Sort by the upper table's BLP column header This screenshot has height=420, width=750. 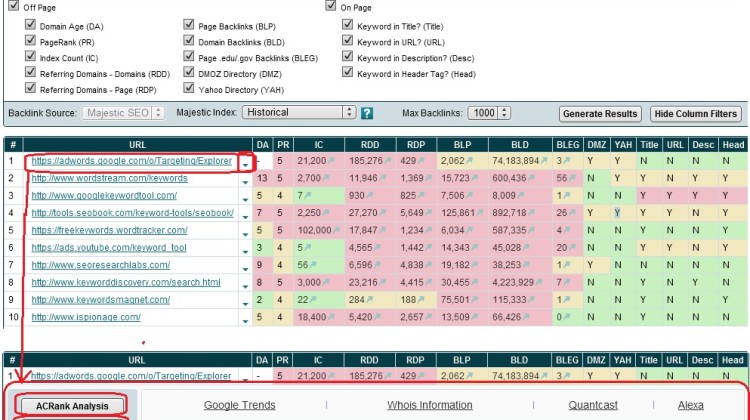click(463, 145)
